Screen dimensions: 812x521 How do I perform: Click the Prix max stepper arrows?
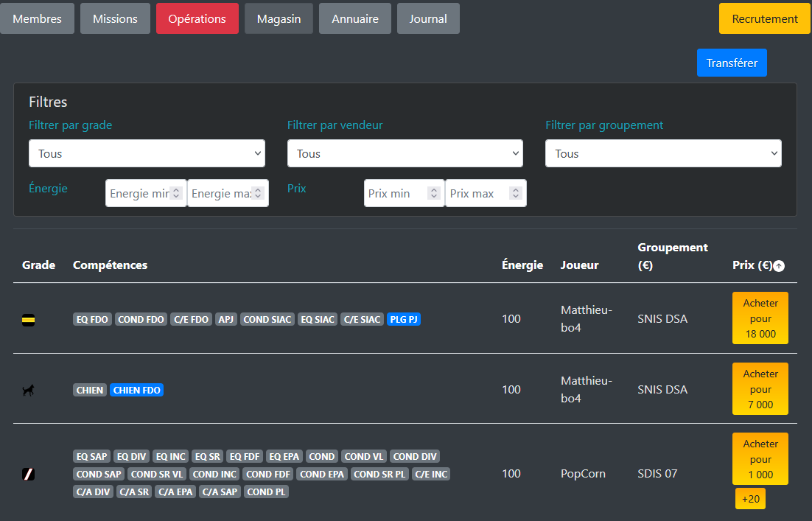coord(516,193)
